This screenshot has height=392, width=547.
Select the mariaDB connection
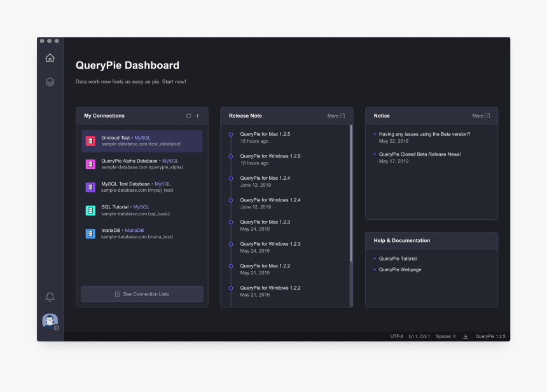(x=142, y=233)
